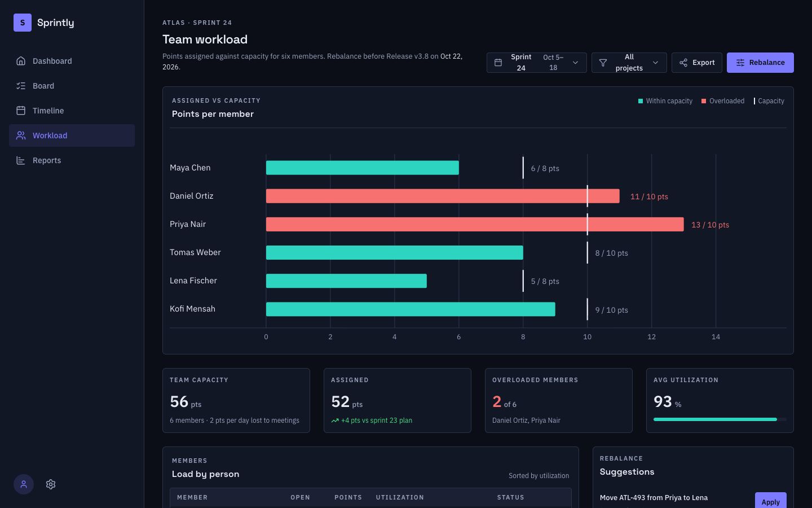The height and width of the screenshot is (508, 812).
Task: Click the Within capacity legend swatch
Action: [641, 101]
